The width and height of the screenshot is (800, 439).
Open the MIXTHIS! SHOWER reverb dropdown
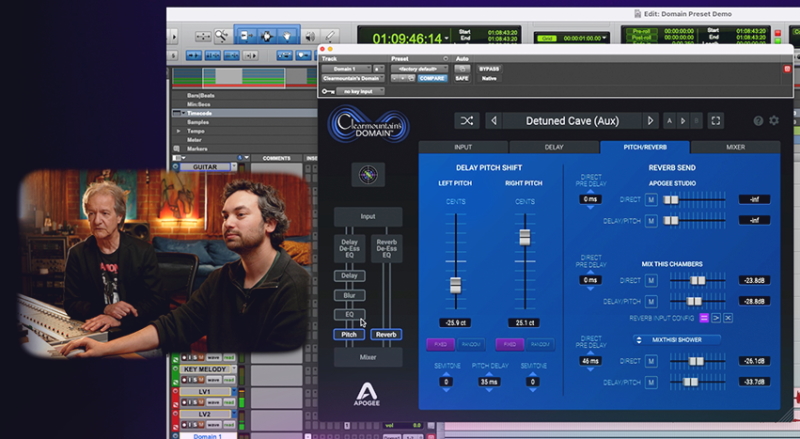[684, 339]
